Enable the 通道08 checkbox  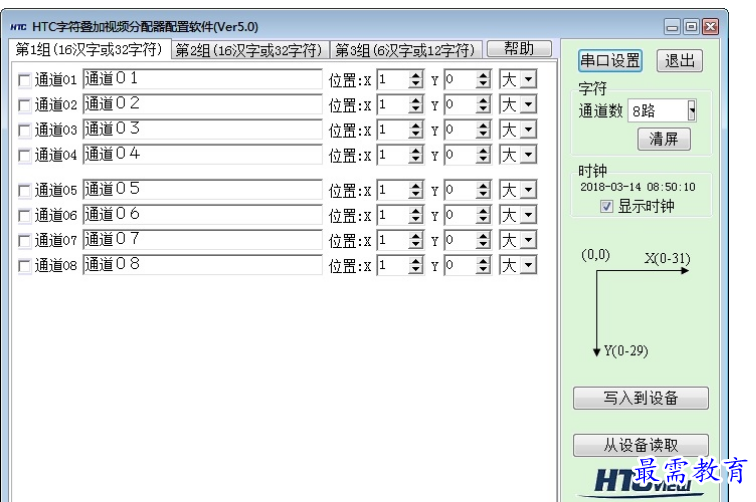(24, 266)
